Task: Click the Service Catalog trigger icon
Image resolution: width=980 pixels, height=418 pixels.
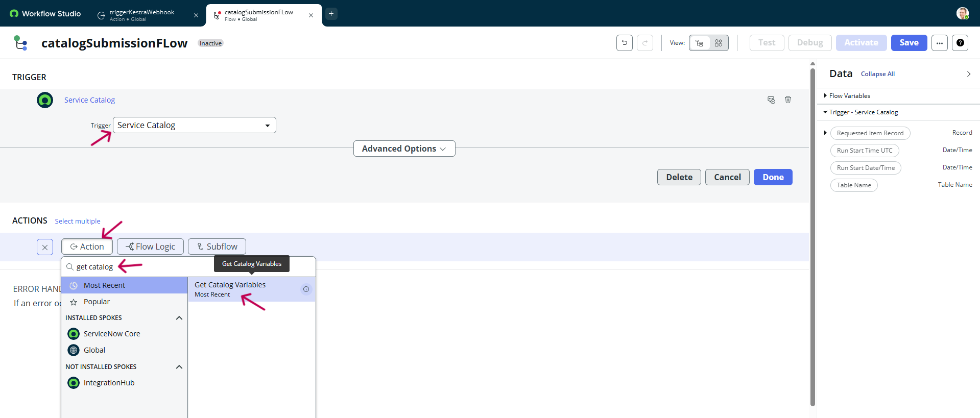Action: tap(45, 100)
